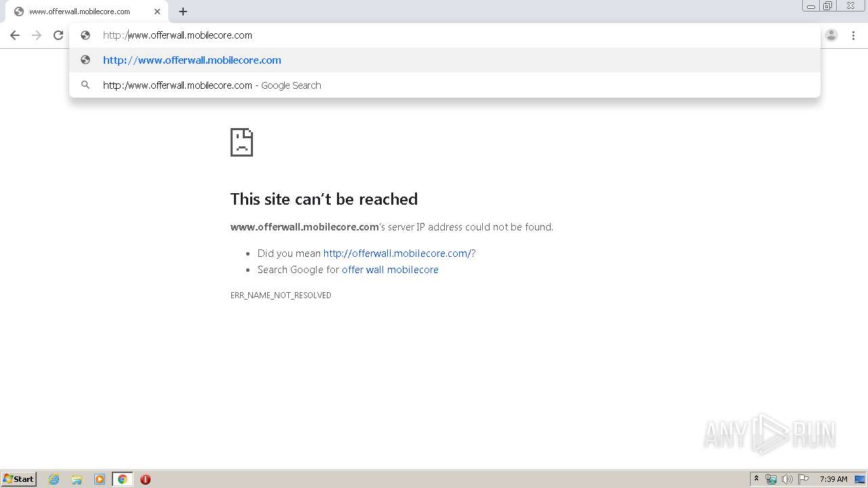Go forward using the forward arrow
The width and height of the screenshot is (868, 488).
point(37,35)
